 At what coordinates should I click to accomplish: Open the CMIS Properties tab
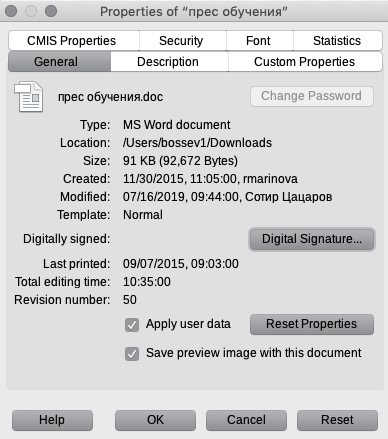pyautogui.click(x=74, y=41)
